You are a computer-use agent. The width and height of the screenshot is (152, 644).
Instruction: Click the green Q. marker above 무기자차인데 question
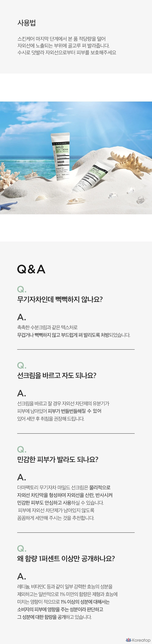[22, 289]
